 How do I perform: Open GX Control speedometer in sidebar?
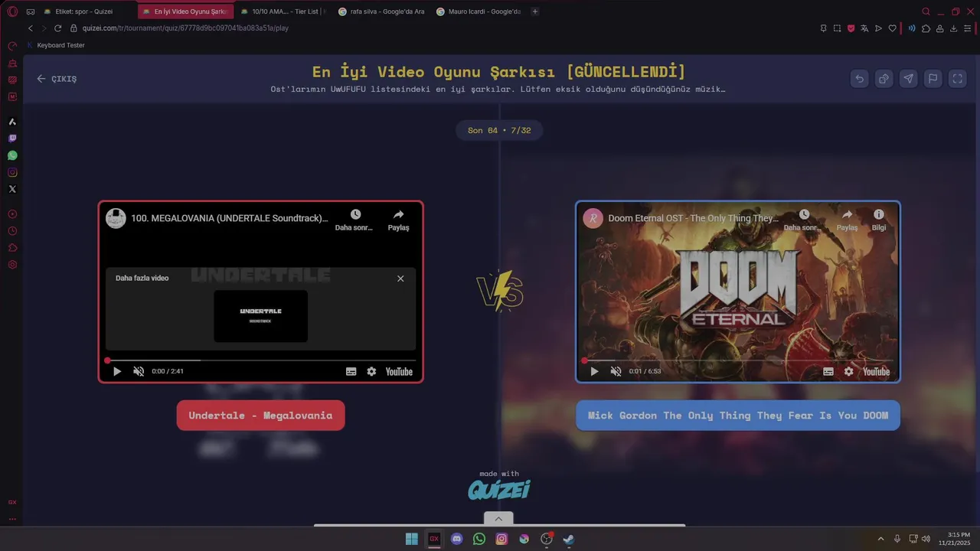pyautogui.click(x=12, y=47)
